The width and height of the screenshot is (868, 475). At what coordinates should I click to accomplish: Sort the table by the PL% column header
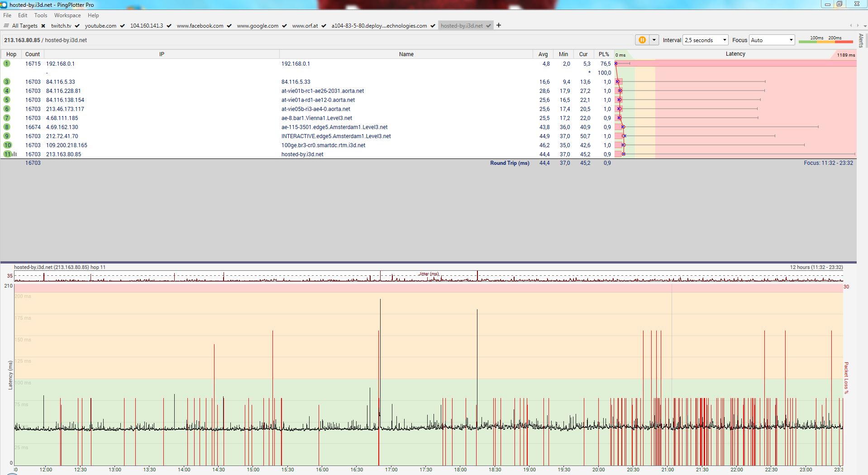(604, 54)
